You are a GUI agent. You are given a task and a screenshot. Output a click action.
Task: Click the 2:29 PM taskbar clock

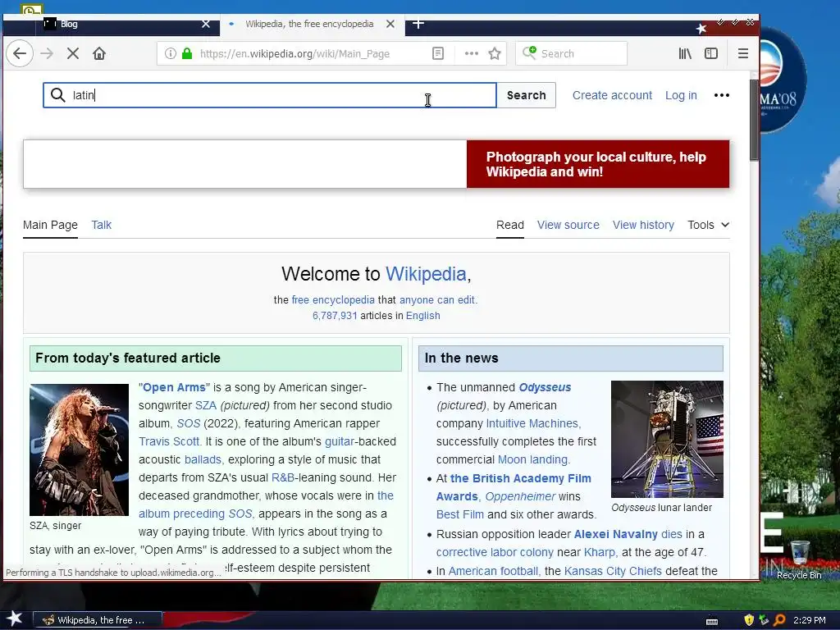pyautogui.click(x=810, y=620)
